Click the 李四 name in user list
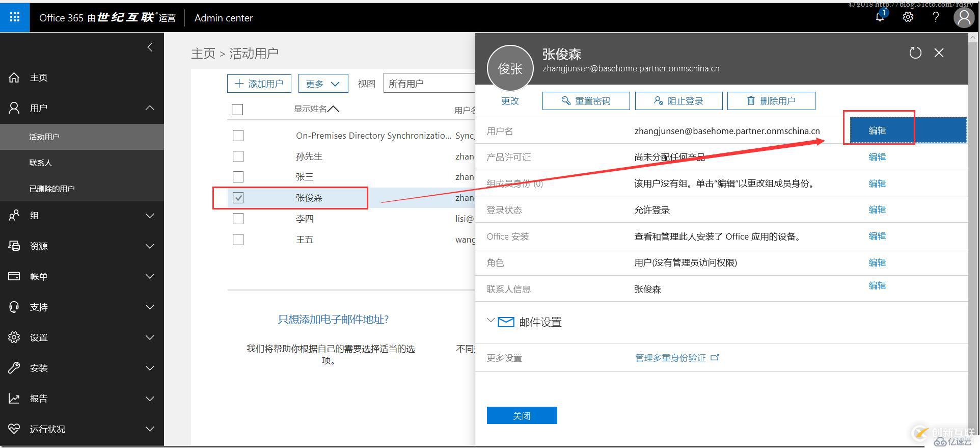The image size is (980, 448). 305,219
